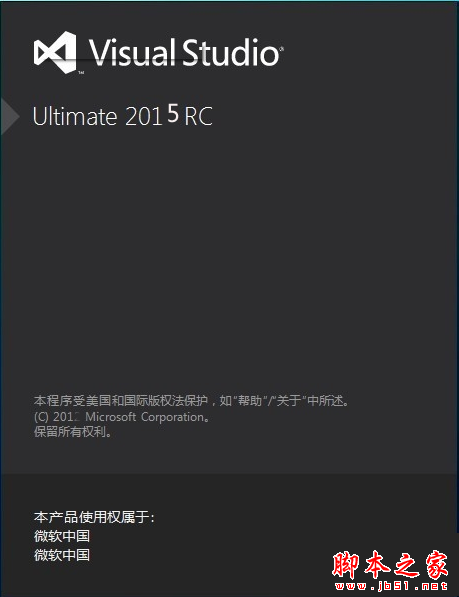Click the red 脚本之家 watermark logo

point(390,565)
